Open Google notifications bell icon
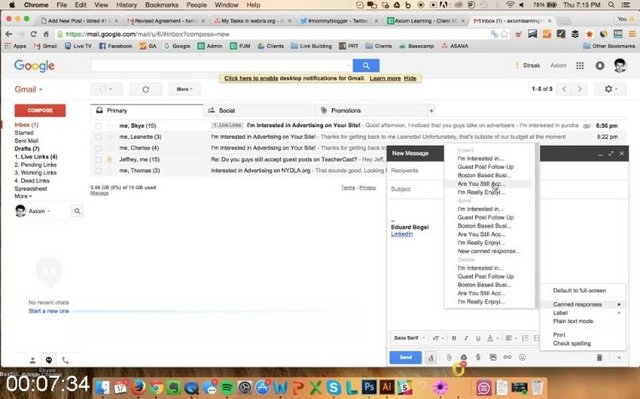Image resolution: width=640 pixels, height=399 pixels. [600, 65]
